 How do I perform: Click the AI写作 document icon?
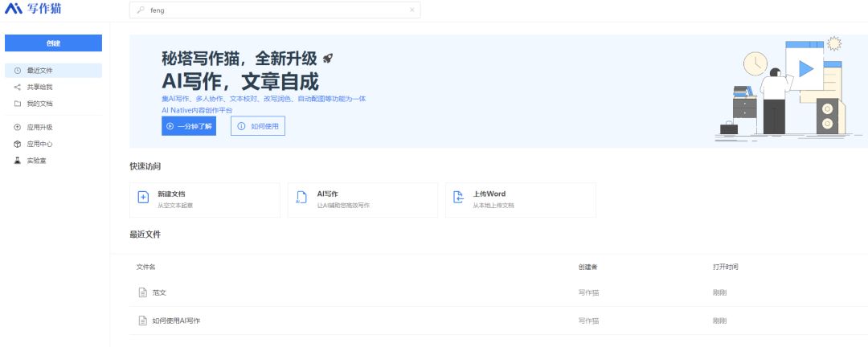(301, 198)
